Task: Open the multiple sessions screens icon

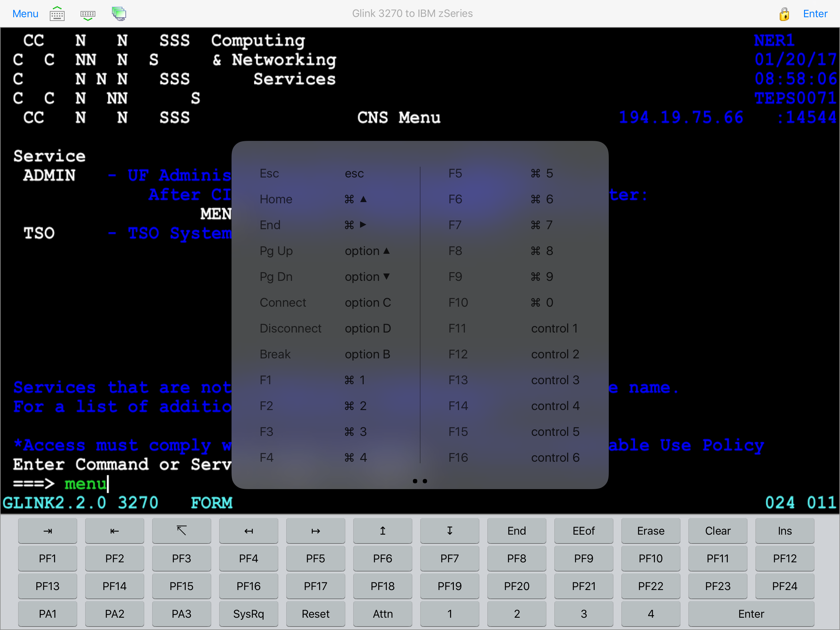Action: [119, 14]
